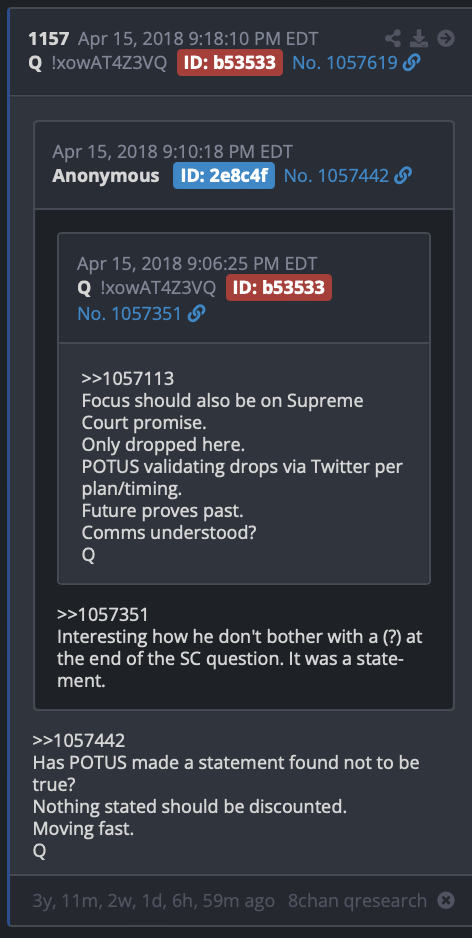Click the red ID: b53533 badge in header

pyautogui.click(x=230, y=62)
